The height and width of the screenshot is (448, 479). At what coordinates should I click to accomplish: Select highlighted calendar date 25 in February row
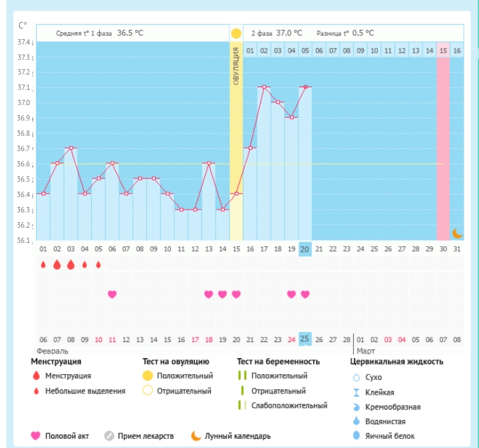305,339
